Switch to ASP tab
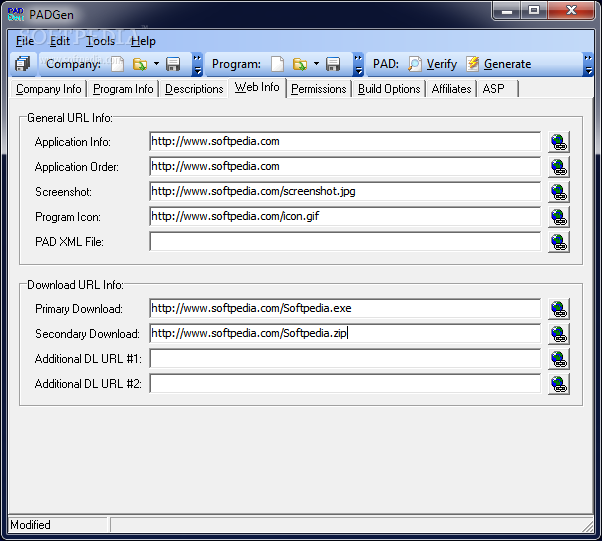This screenshot has width=602, height=541. coord(498,89)
